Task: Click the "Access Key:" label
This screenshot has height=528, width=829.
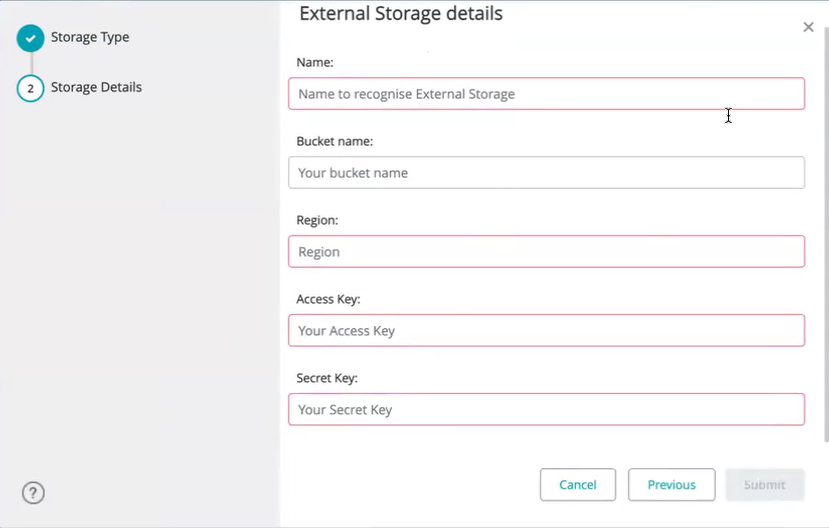Action: pos(328,299)
